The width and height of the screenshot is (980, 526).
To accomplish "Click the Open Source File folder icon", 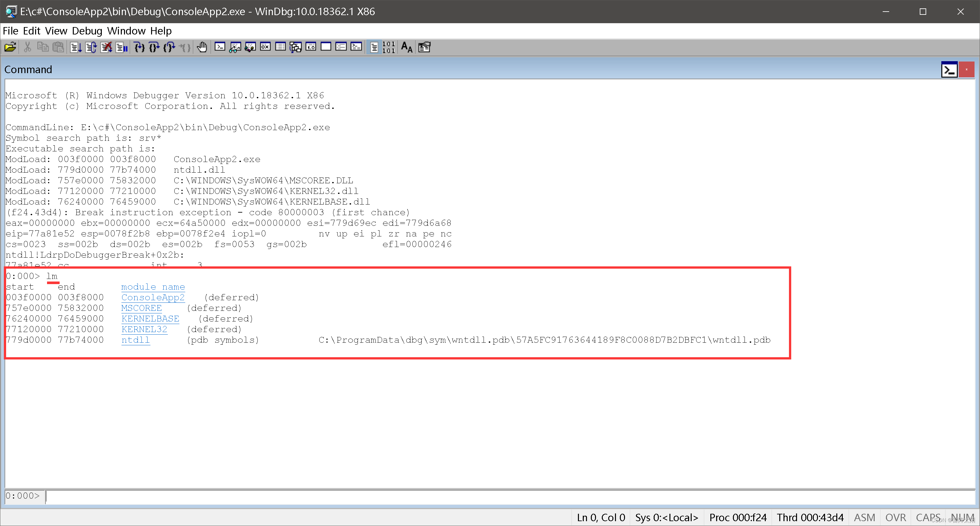I will [10, 47].
